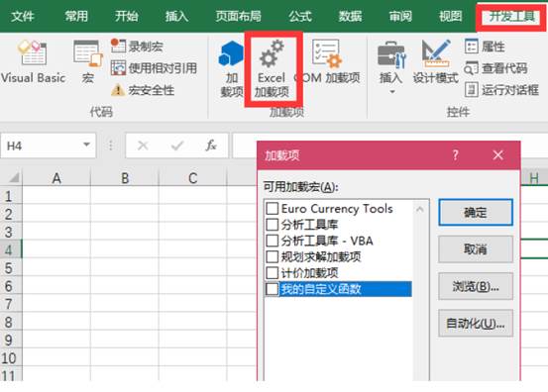Start 录制宏 recording
The image size is (548, 392).
137,47
